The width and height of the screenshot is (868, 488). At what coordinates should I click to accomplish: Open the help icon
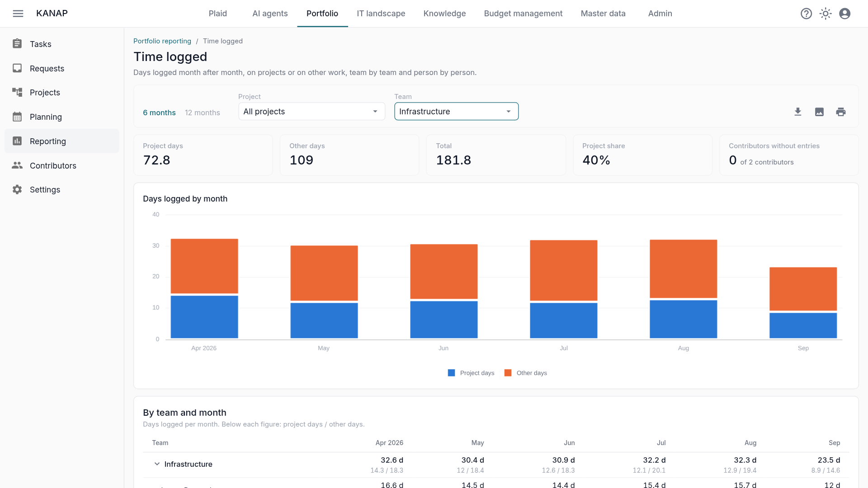coord(806,14)
